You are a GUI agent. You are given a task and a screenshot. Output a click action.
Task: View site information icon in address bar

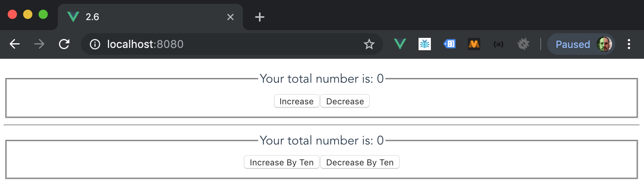95,44
